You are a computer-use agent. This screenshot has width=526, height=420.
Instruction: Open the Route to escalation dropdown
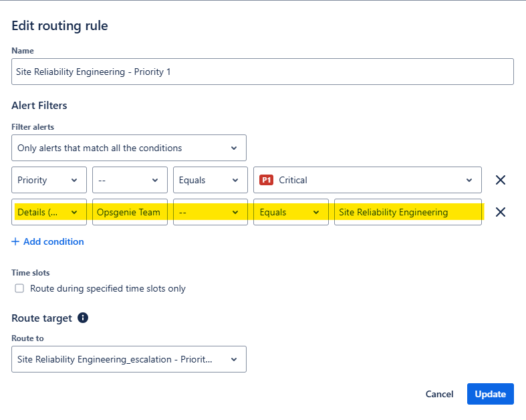pyautogui.click(x=129, y=359)
